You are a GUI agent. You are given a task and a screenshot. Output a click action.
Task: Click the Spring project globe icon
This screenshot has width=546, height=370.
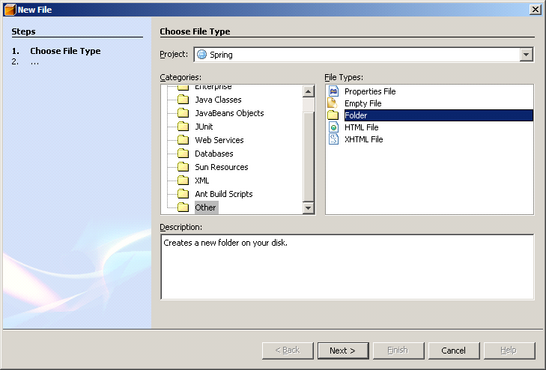pyautogui.click(x=202, y=55)
